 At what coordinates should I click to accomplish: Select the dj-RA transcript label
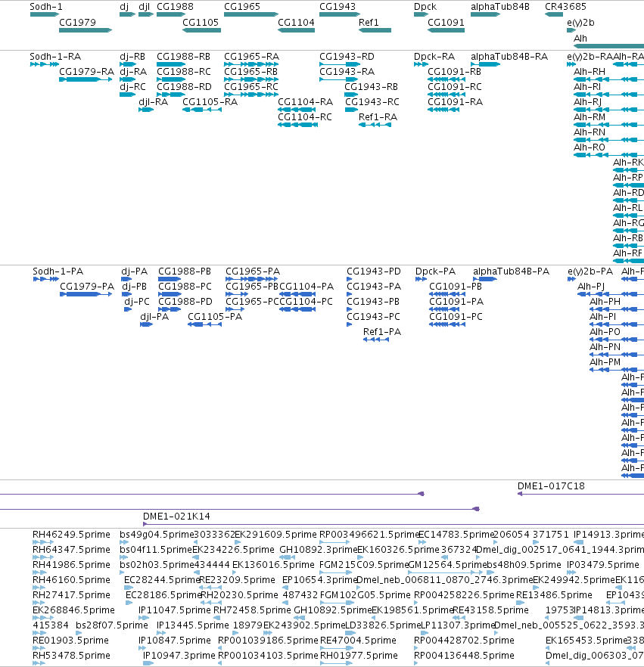coord(133,72)
